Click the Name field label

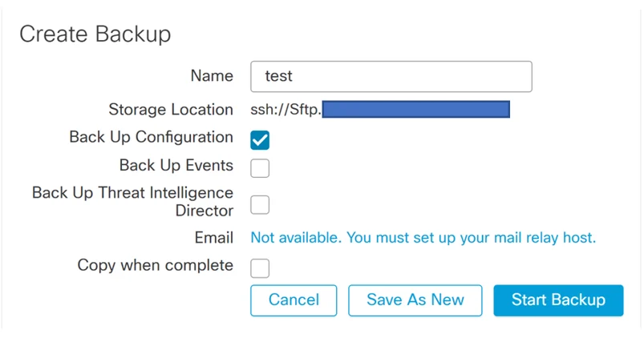pyautogui.click(x=212, y=76)
